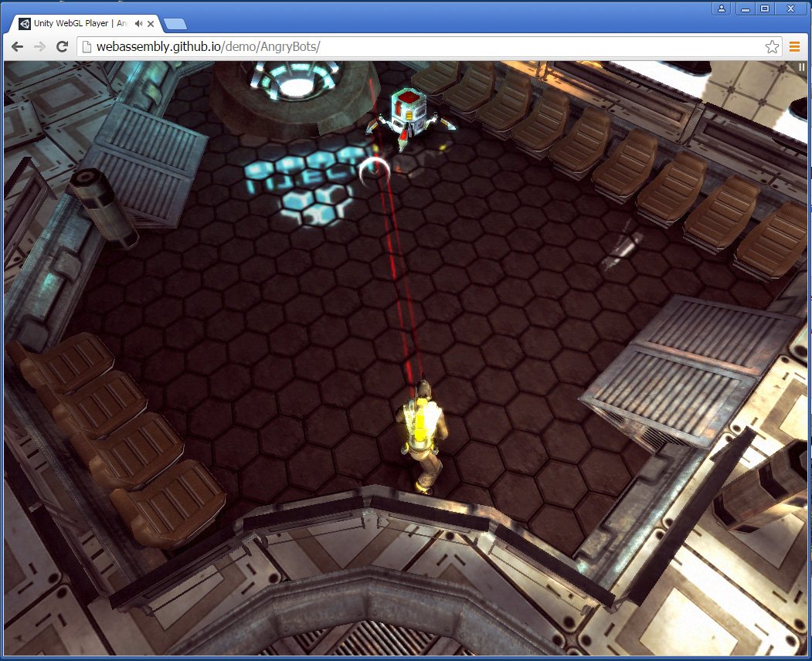Reload the AngryBots demo page
The image size is (812, 661).
click(x=61, y=46)
